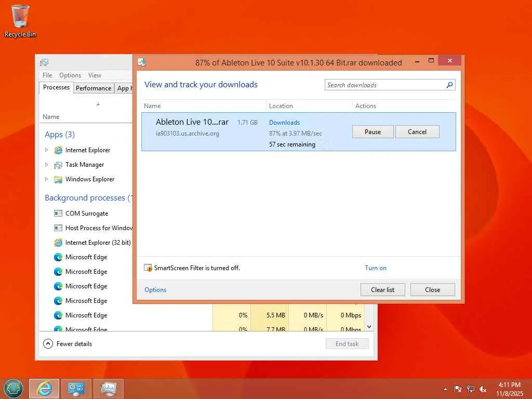Click the SmartScreen Filter warning shield icon
Viewport: 532px width, 399px height.
tap(148, 268)
